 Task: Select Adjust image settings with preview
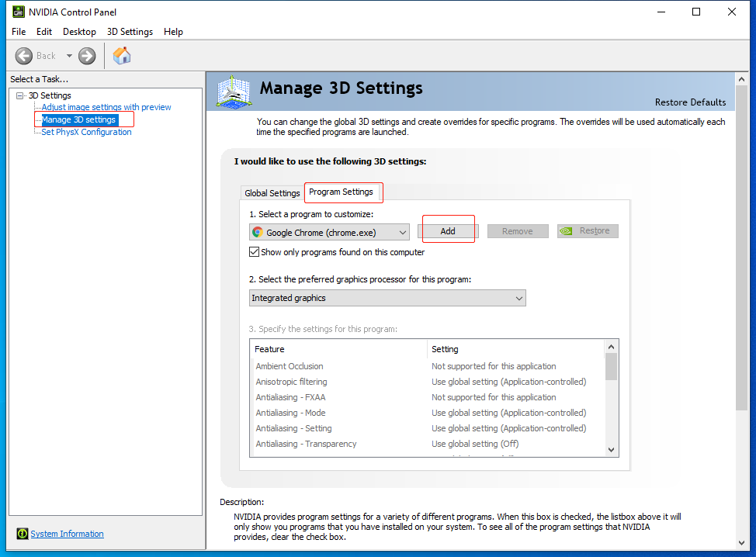(x=106, y=107)
